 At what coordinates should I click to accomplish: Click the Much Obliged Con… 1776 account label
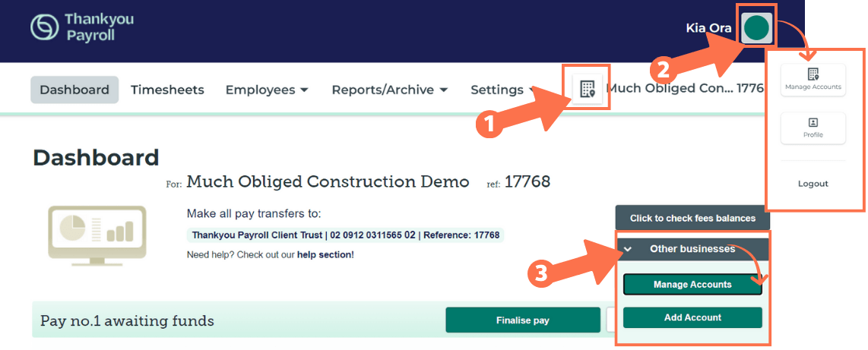(685, 89)
